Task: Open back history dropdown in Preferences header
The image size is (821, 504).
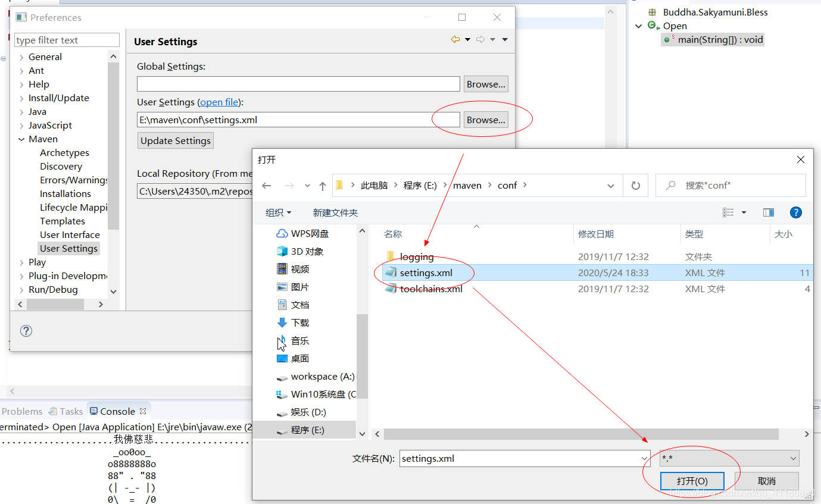Action: [x=467, y=39]
